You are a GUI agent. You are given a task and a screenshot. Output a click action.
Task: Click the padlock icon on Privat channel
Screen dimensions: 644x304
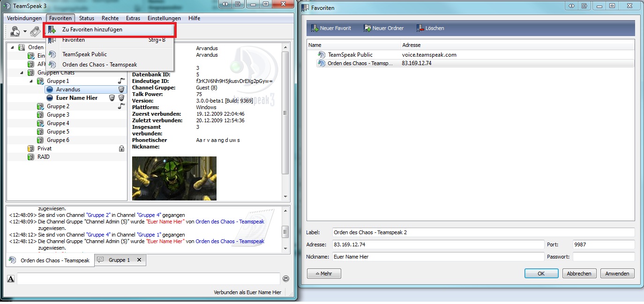click(x=121, y=148)
